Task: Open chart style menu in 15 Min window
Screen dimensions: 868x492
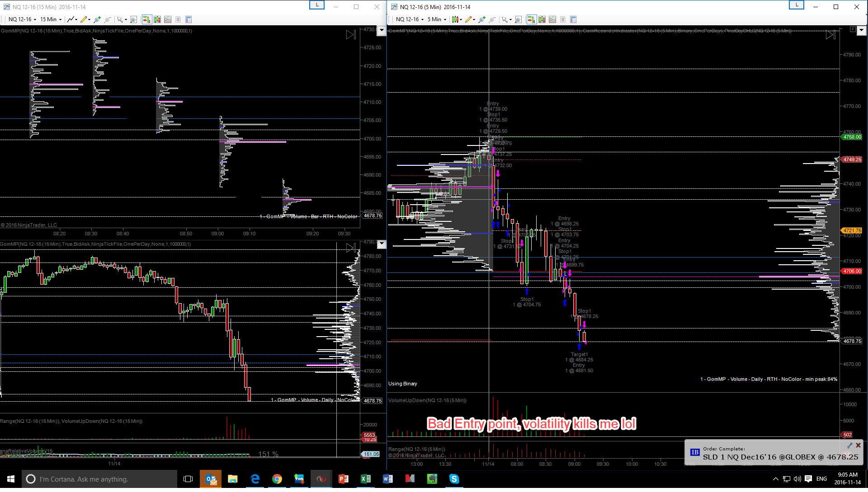Action: tap(72, 19)
